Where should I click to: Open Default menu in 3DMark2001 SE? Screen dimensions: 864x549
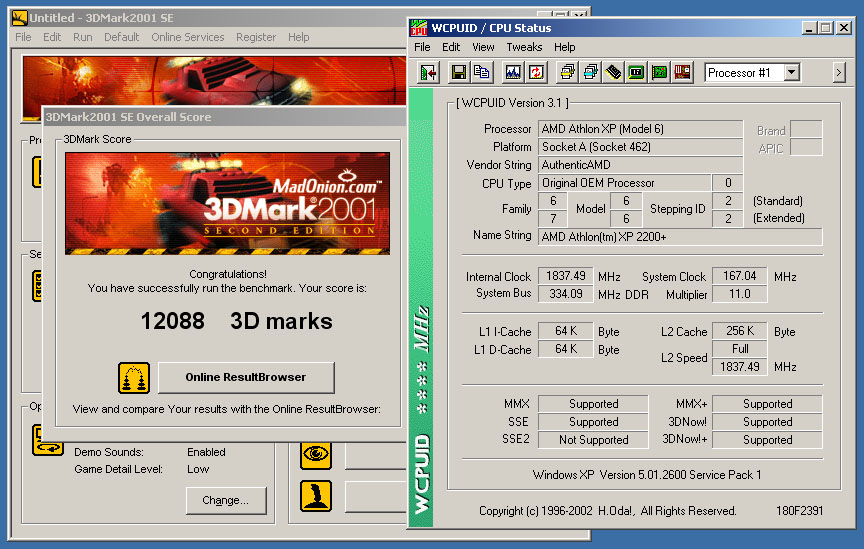coord(121,37)
